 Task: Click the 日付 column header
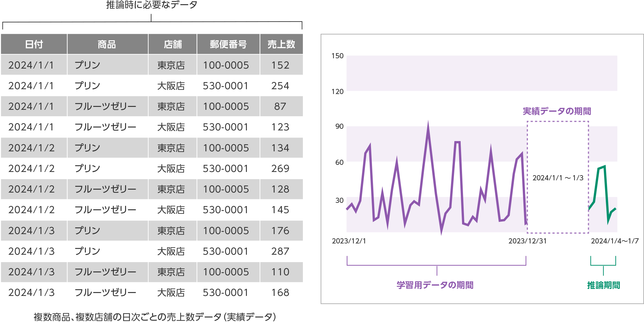coord(34,44)
